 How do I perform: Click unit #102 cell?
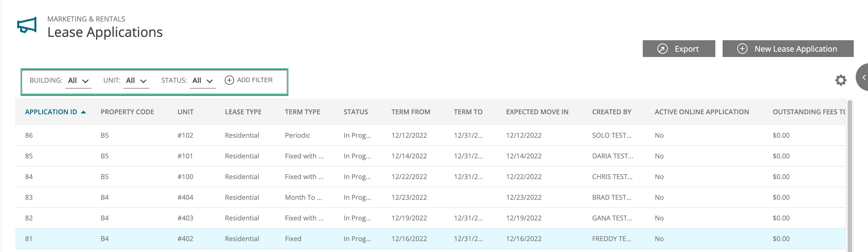(185, 135)
